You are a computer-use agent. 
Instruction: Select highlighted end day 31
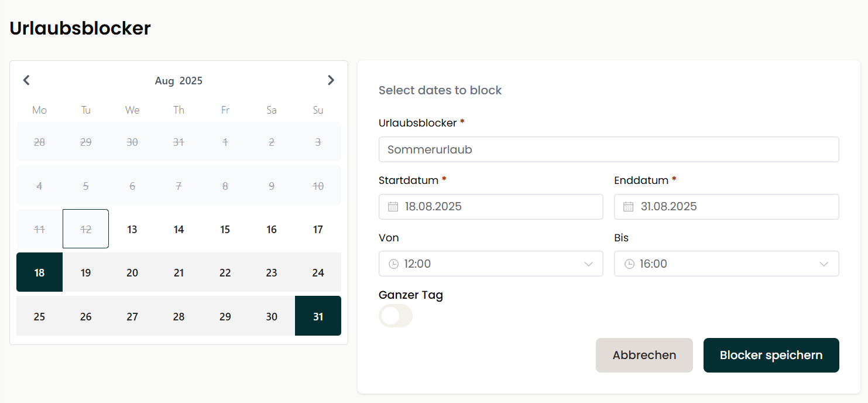pos(318,316)
